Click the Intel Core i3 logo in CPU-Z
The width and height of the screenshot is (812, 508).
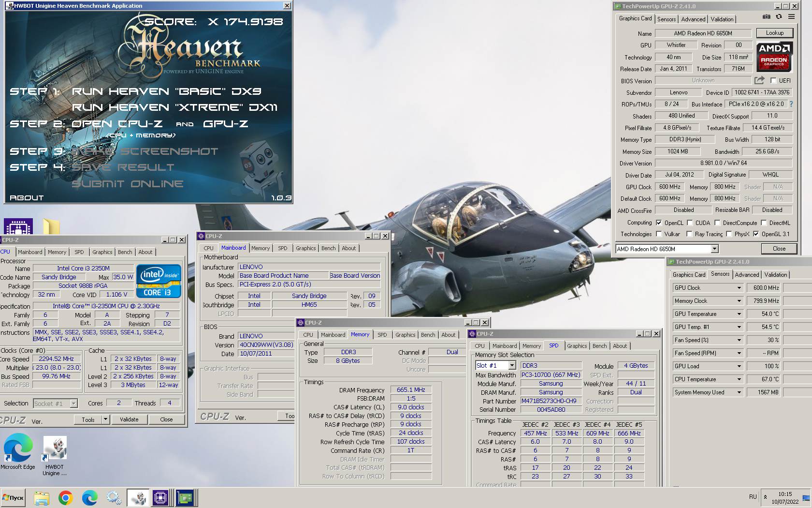click(x=159, y=281)
